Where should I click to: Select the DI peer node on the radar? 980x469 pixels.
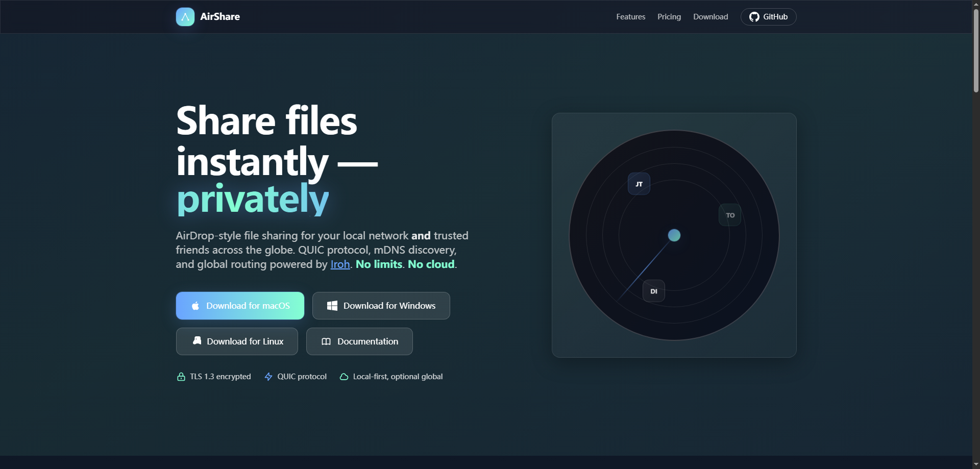[653, 291]
